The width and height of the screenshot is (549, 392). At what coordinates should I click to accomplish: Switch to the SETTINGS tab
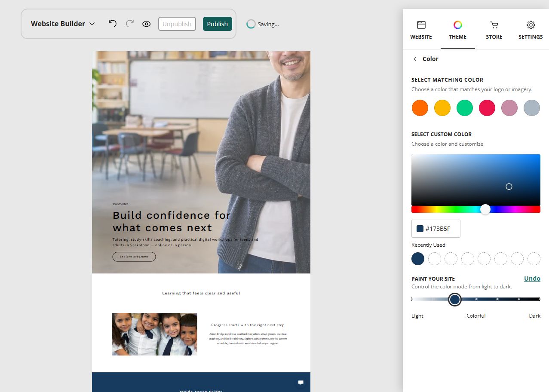pos(531,30)
